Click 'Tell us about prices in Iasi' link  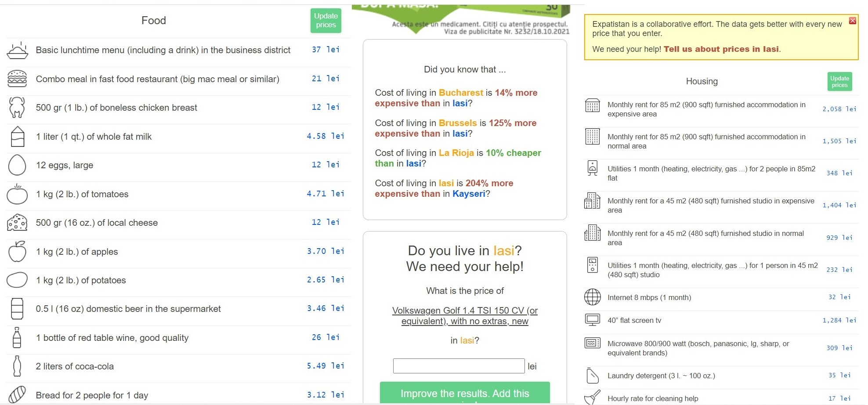click(x=721, y=49)
